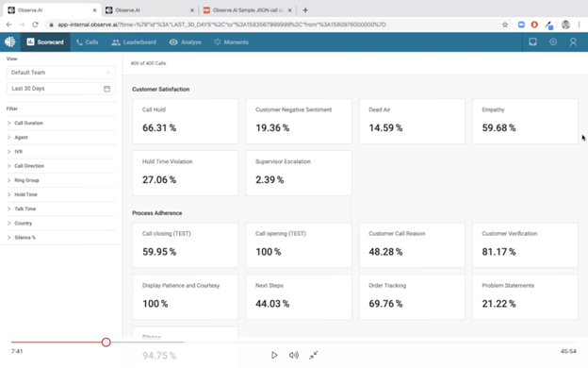Click the calendar icon in date field
Screen dimensions: 588x368
[x=106, y=89]
